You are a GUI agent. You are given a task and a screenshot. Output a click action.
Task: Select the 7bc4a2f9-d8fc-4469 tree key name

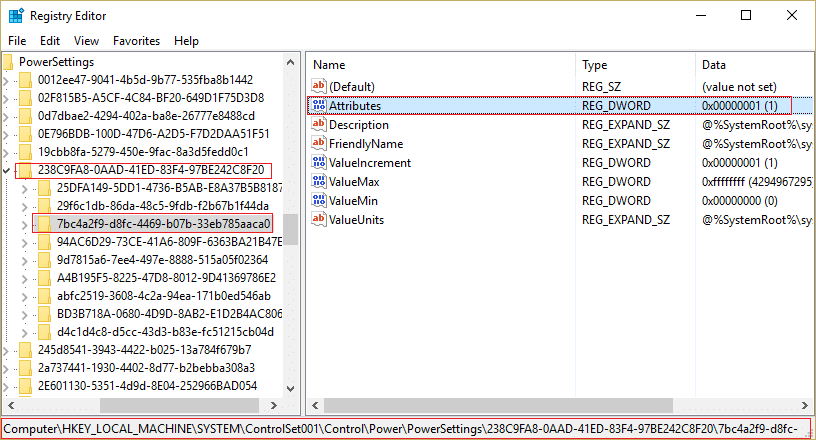coord(163,224)
